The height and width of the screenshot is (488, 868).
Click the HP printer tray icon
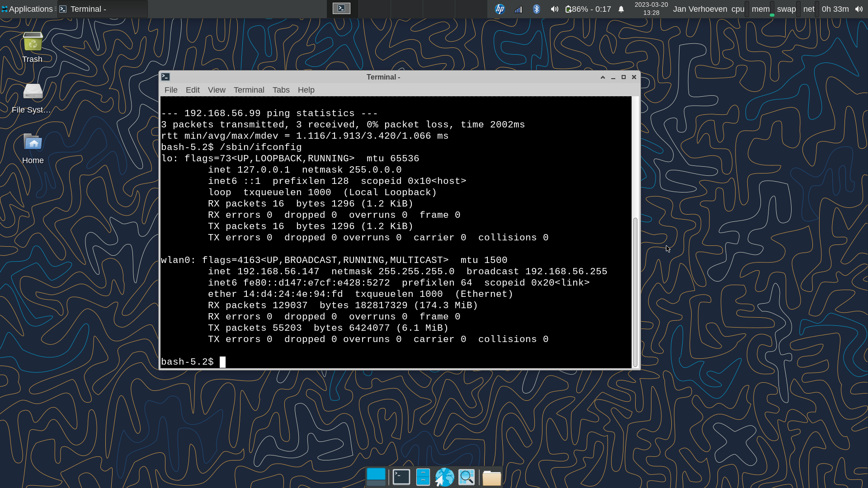500,9
